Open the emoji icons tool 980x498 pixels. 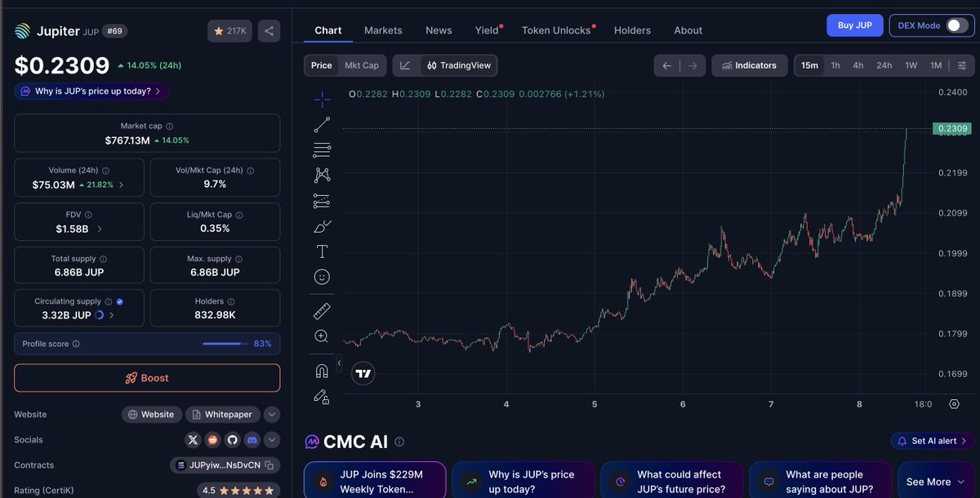[x=322, y=277]
